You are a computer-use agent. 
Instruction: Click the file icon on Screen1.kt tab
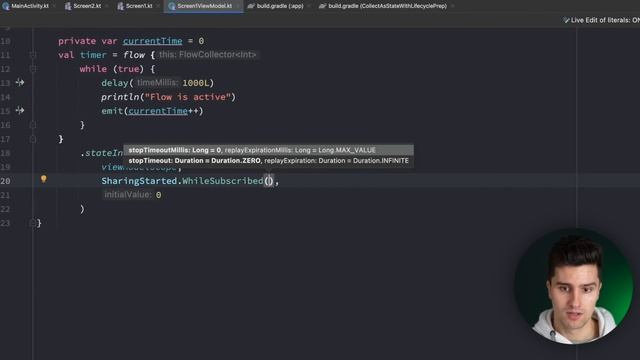tap(120, 6)
